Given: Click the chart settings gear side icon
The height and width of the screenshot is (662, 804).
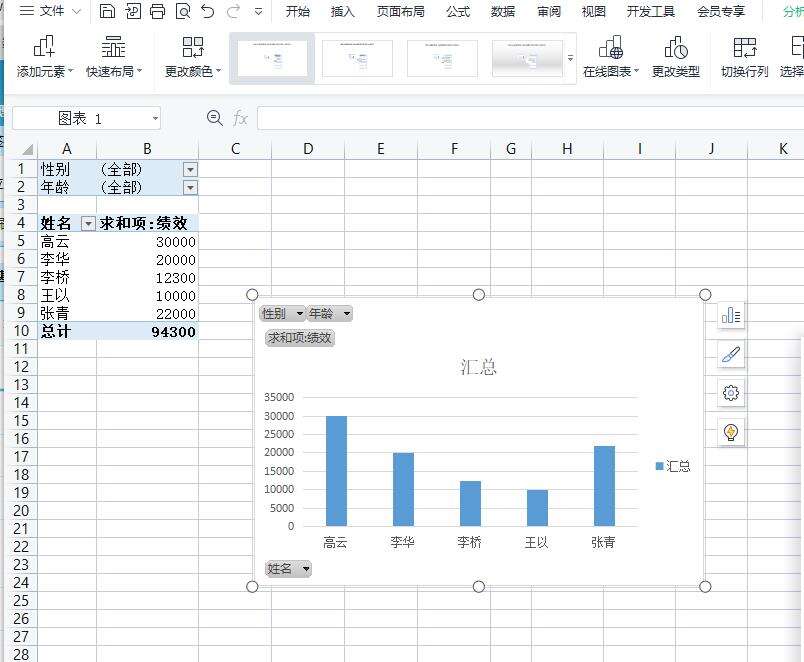Looking at the screenshot, I should pos(731,393).
